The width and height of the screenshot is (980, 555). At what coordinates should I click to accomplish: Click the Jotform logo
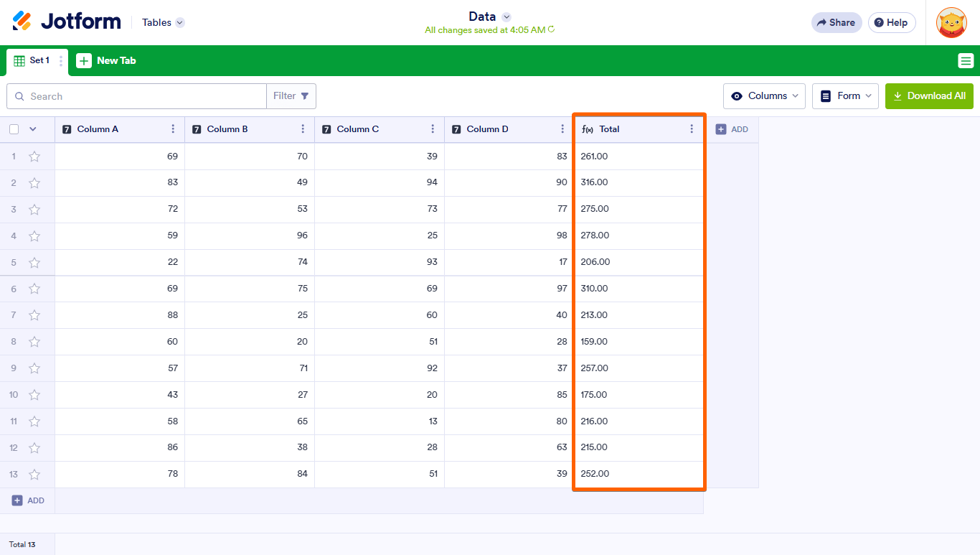pos(67,22)
